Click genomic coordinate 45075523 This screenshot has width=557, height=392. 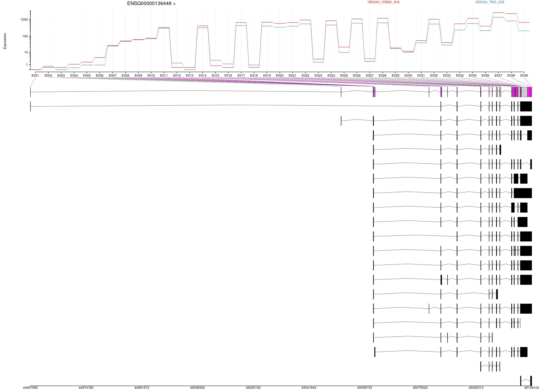tap(420, 388)
